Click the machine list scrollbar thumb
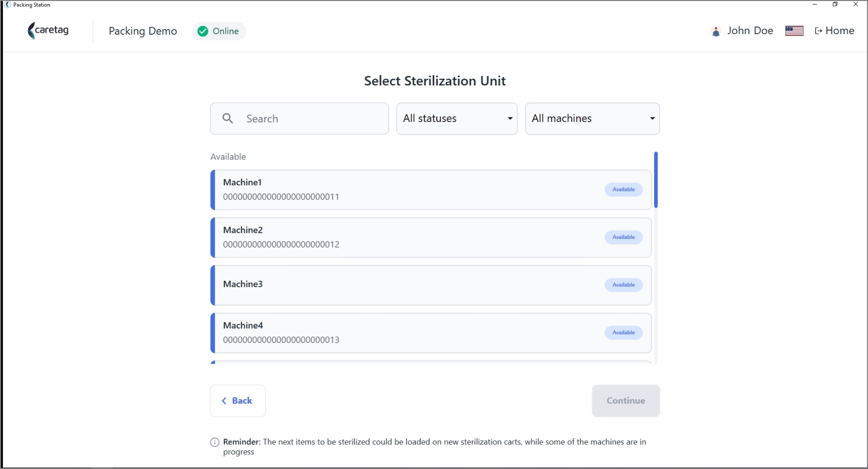Screen dimensions: 868x469 click(656, 180)
